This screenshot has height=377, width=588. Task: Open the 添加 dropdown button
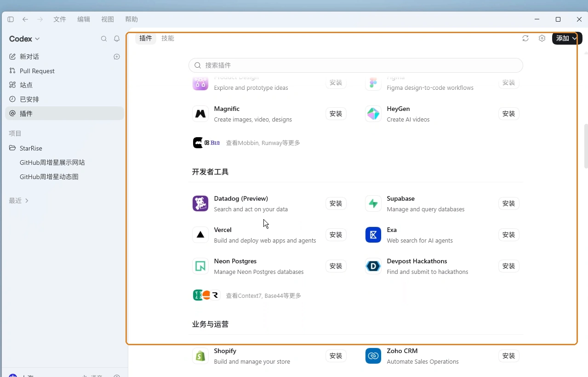(567, 38)
